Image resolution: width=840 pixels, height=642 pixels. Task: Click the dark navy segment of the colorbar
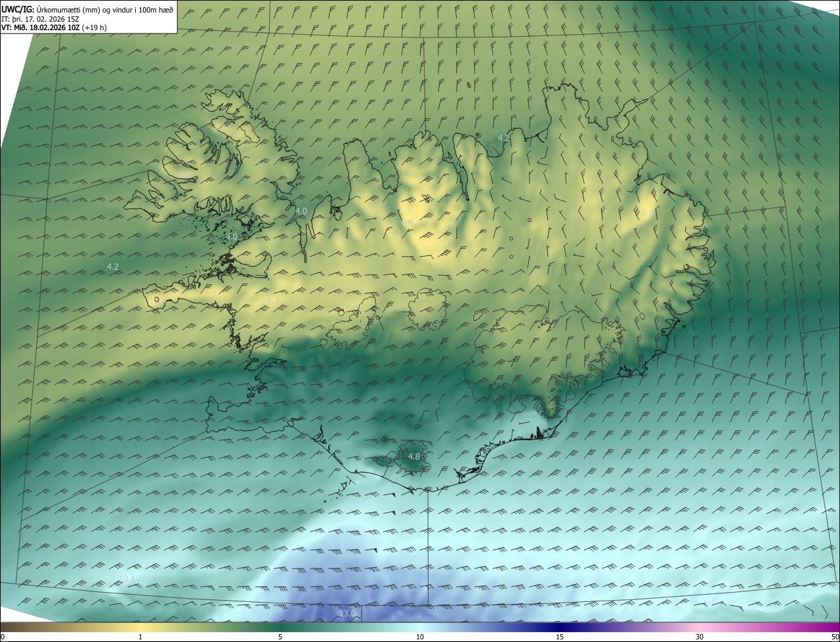(560, 627)
